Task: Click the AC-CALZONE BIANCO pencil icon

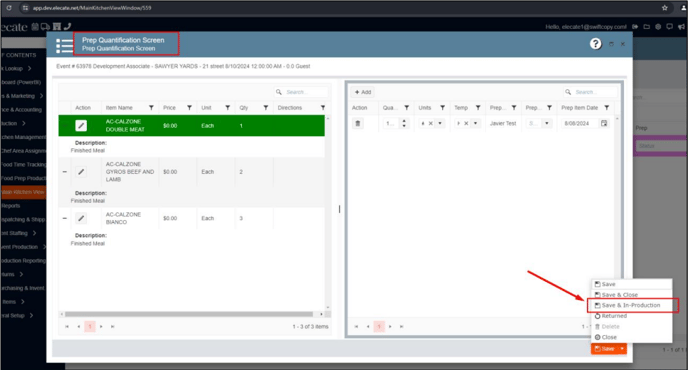Action: click(x=81, y=218)
